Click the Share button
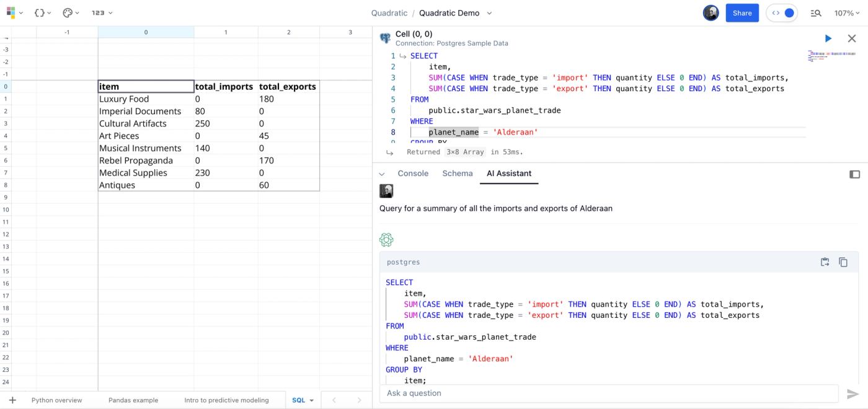868x409 pixels. coord(742,13)
